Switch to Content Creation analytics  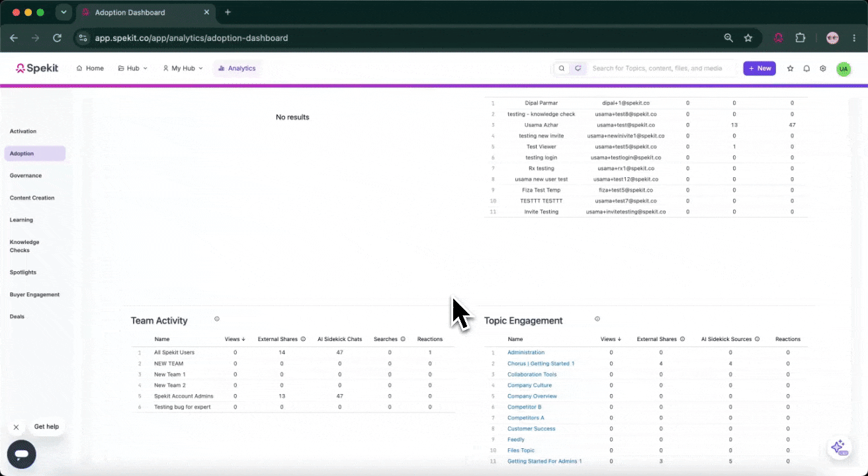click(x=32, y=198)
